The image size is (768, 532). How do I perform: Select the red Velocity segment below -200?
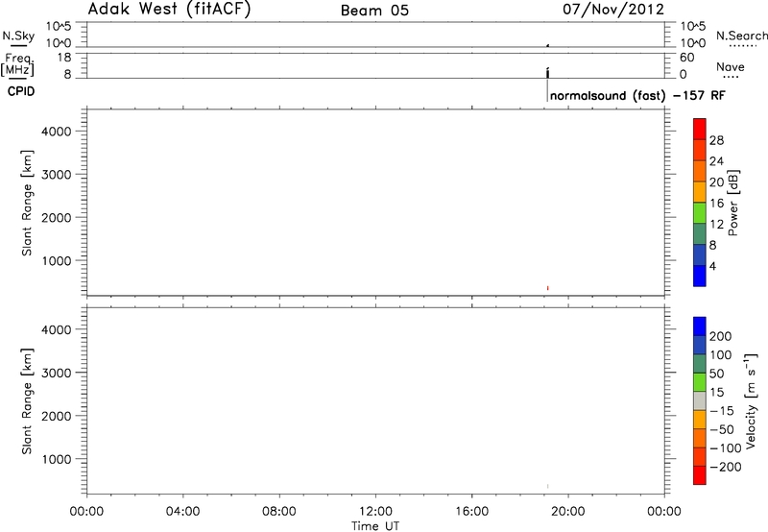click(700, 475)
